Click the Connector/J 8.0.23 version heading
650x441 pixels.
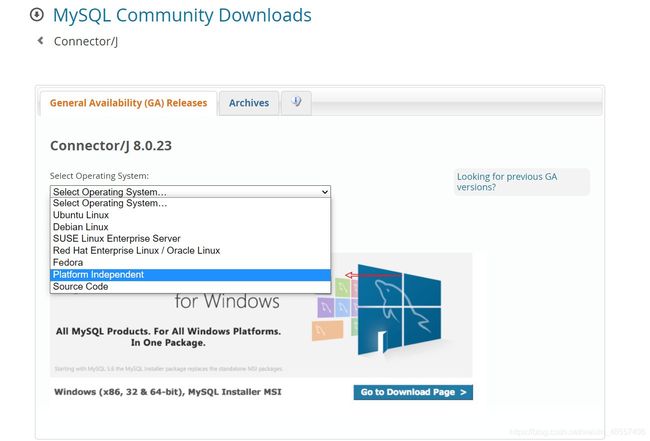point(111,145)
